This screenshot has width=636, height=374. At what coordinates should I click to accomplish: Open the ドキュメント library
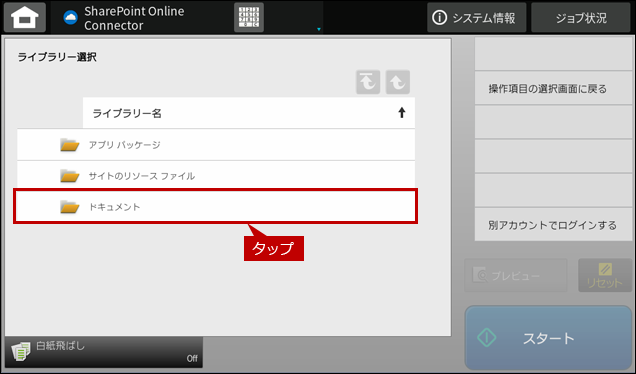[216, 206]
